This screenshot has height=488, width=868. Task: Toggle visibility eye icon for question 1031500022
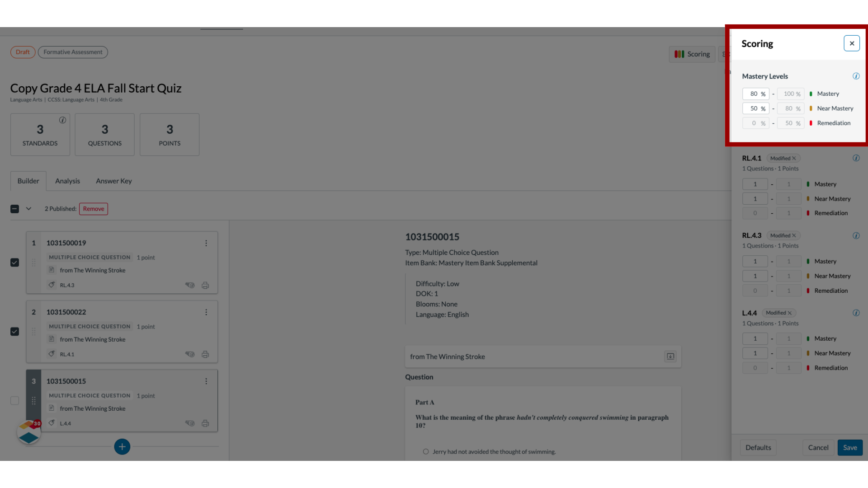189,354
